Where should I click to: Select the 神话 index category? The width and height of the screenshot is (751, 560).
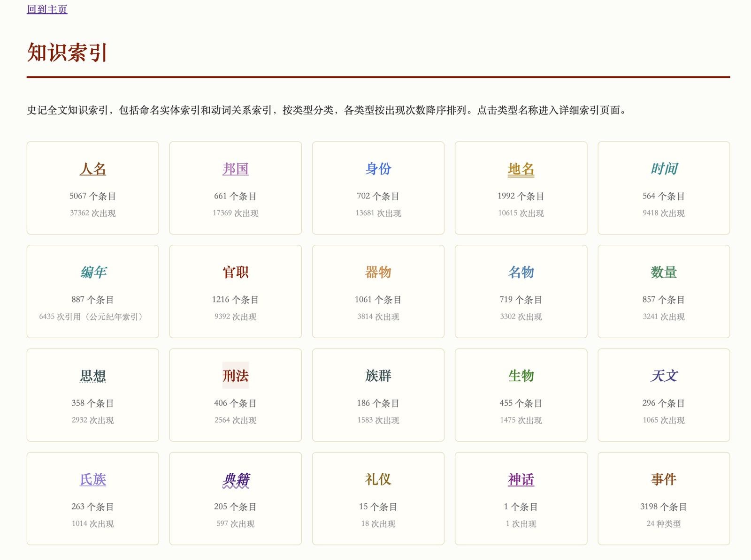(521, 480)
